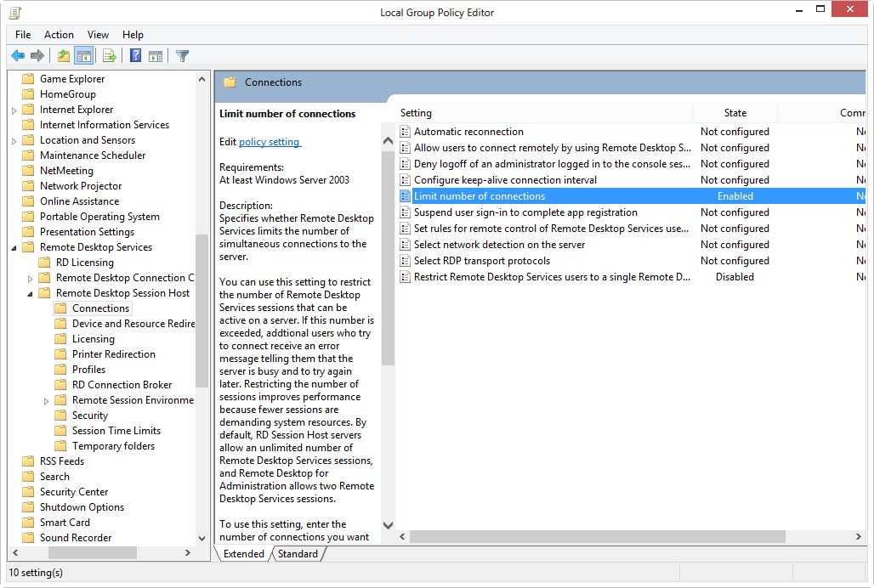This screenshot has width=874, height=588.
Task: Open Help using the question mark icon
Action: [x=135, y=55]
